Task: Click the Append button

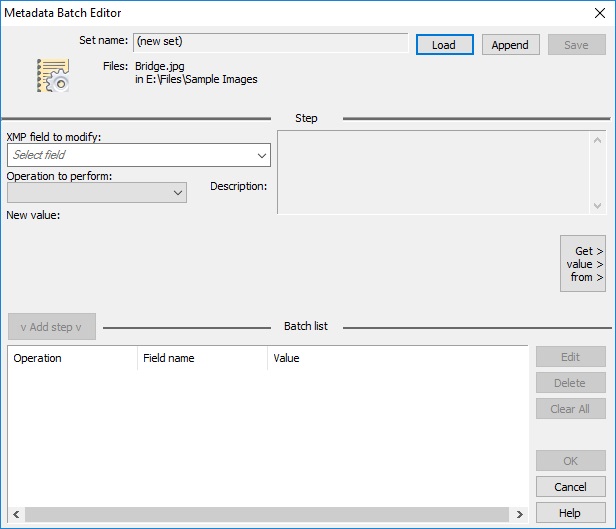Action: 510,45
